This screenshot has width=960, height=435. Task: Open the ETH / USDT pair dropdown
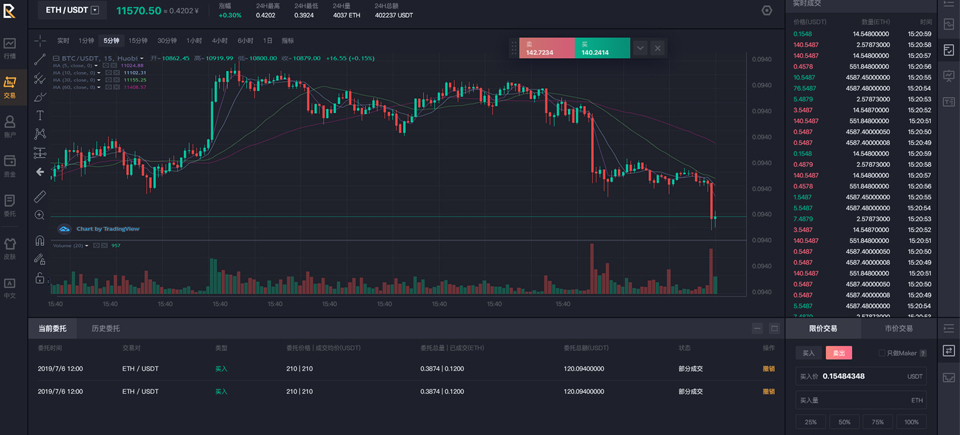point(94,10)
